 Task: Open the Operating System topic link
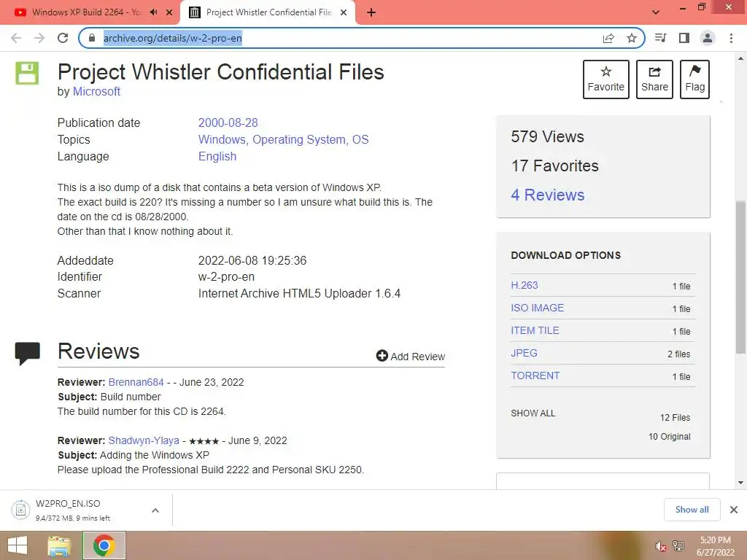(x=299, y=139)
